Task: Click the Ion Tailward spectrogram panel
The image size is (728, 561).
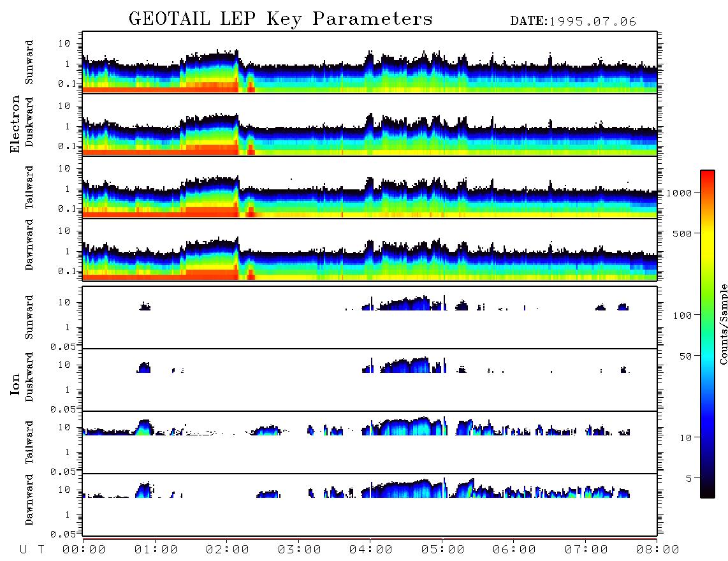Action: (x=370, y=442)
